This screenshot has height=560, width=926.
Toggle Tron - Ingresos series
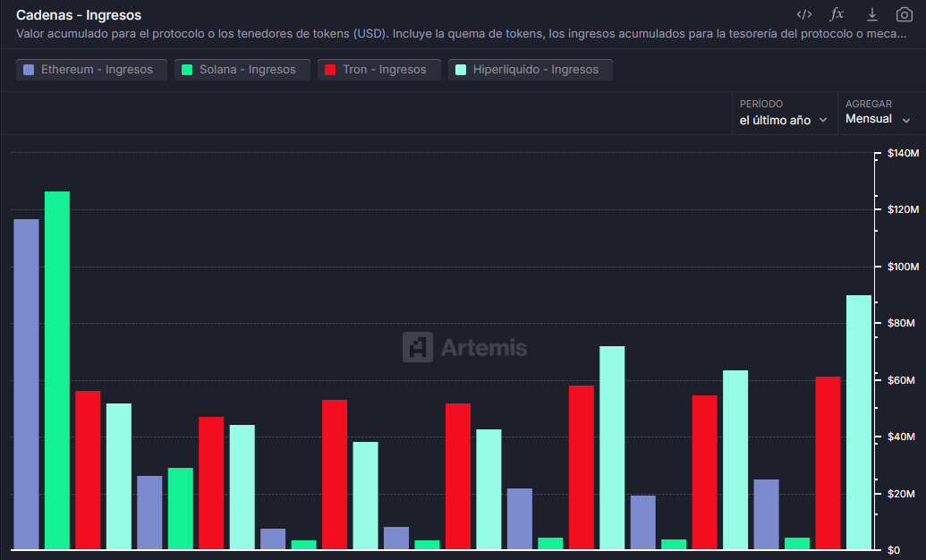coord(379,70)
